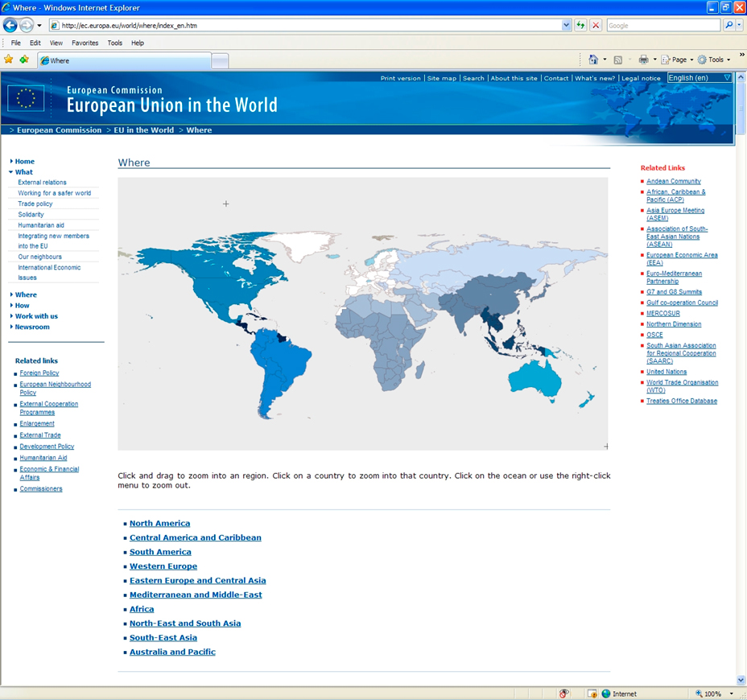Open the Tools menu in menu bar
This screenshot has width=747, height=700.
click(115, 43)
